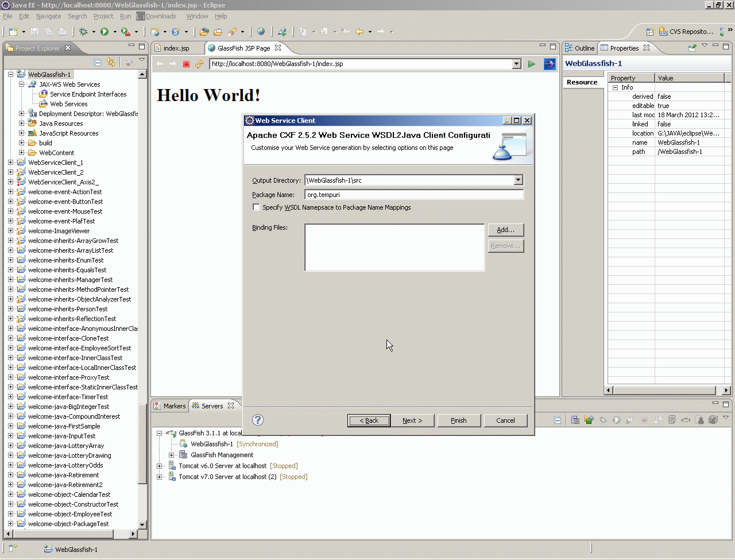The image size is (735, 560).
Task: Click the Next button in dialog
Action: (412, 420)
